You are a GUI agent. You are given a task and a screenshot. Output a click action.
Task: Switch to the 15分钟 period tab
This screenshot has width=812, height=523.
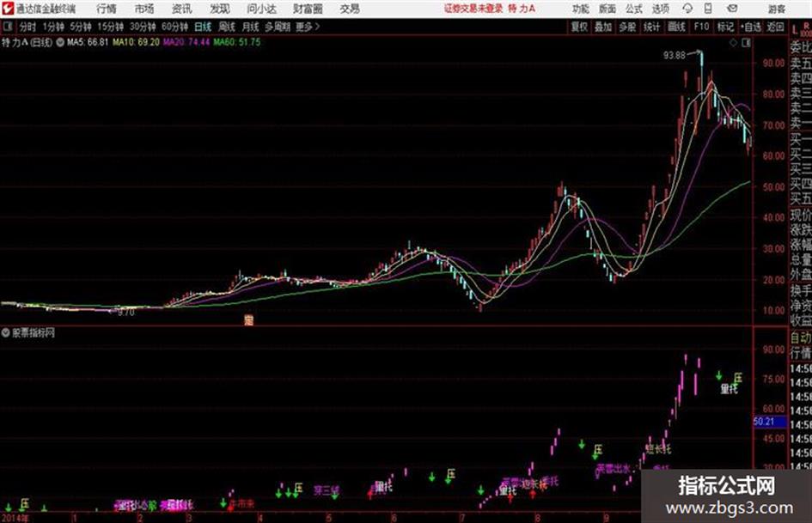click(x=111, y=27)
